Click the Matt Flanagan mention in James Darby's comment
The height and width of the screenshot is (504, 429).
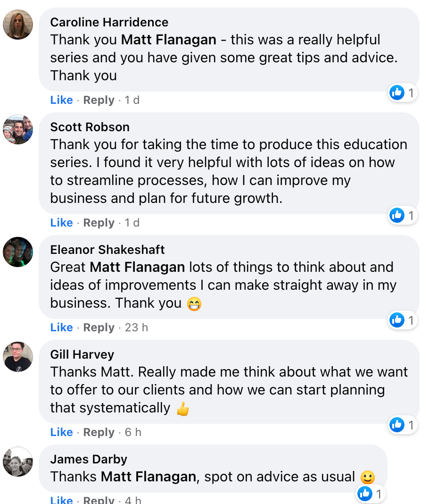148,477
